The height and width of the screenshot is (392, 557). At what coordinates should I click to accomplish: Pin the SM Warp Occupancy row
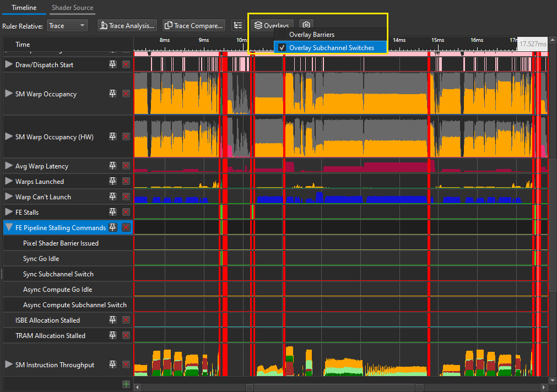[x=112, y=94]
